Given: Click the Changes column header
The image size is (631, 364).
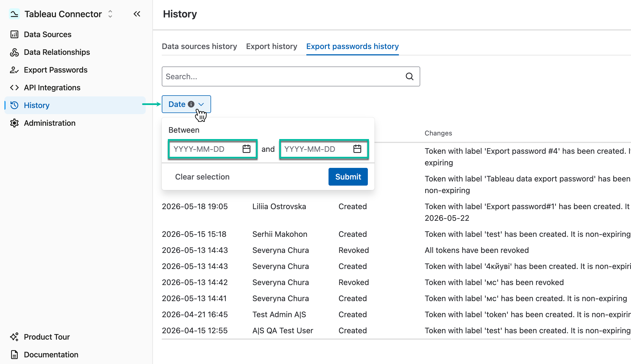Looking at the screenshot, I should [438, 133].
